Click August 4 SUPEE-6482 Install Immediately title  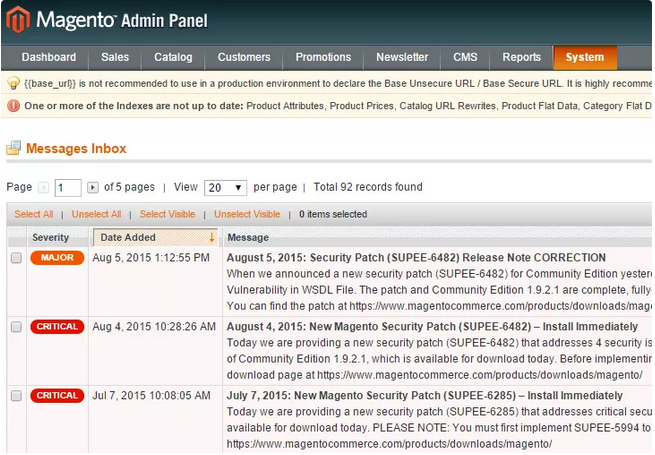pyautogui.click(x=432, y=326)
